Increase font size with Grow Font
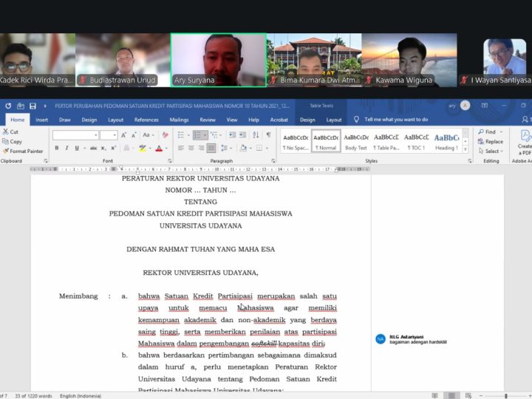The image size is (532, 399). coord(124,135)
